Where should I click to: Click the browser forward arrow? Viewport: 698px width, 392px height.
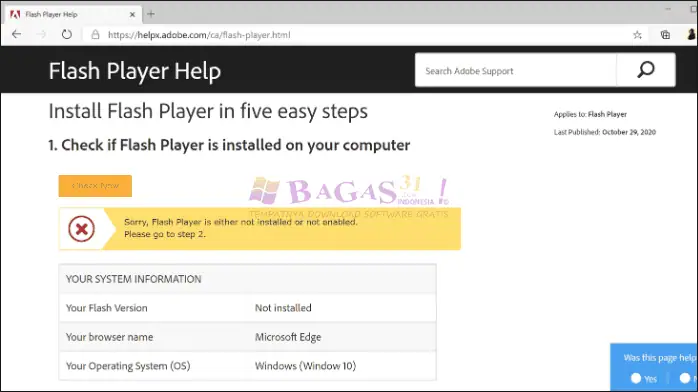click(41, 34)
